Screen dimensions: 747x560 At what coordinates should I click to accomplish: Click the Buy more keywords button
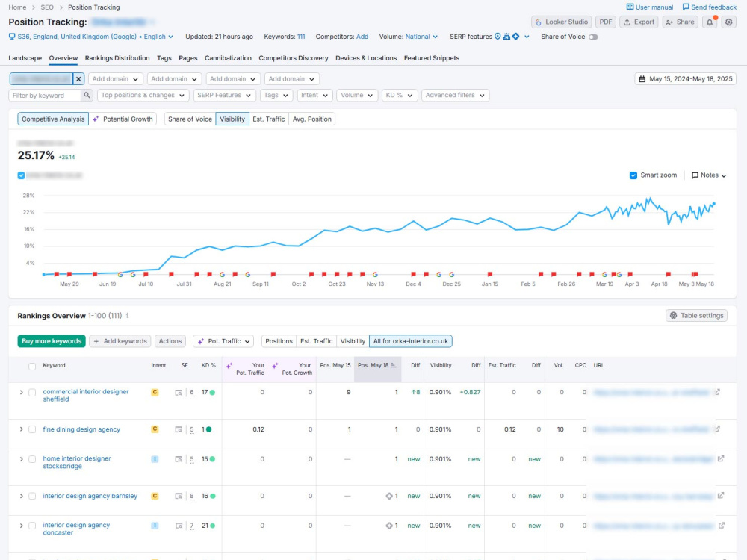click(52, 341)
